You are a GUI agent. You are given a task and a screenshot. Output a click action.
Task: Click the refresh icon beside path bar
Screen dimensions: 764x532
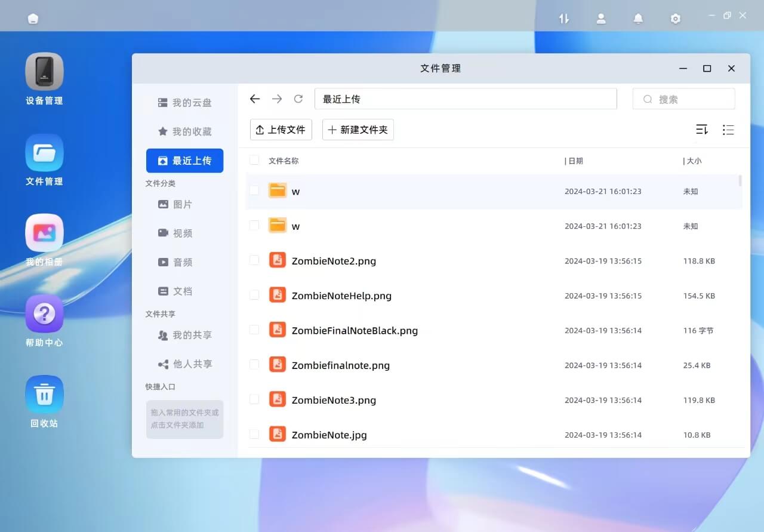click(x=298, y=99)
